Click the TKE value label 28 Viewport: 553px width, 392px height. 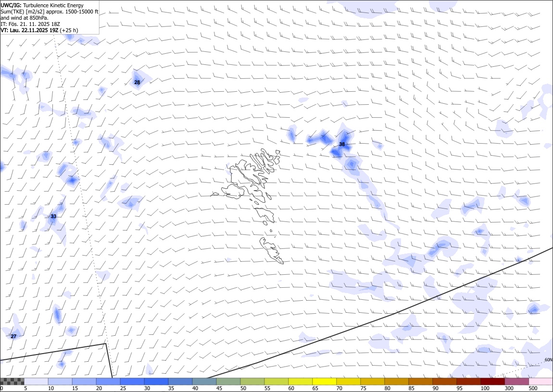point(137,83)
